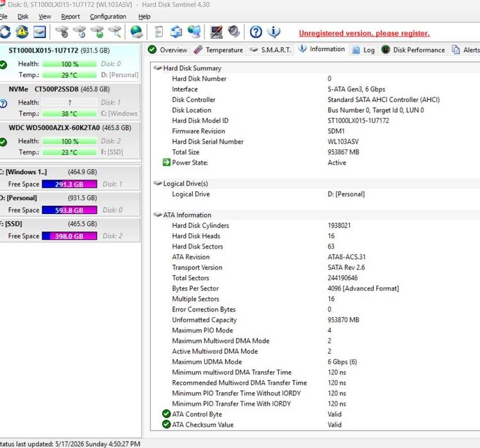480x448 pixels.
Task: Select the ST1000LX015-1U7172 disk entry
Action: click(70, 63)
